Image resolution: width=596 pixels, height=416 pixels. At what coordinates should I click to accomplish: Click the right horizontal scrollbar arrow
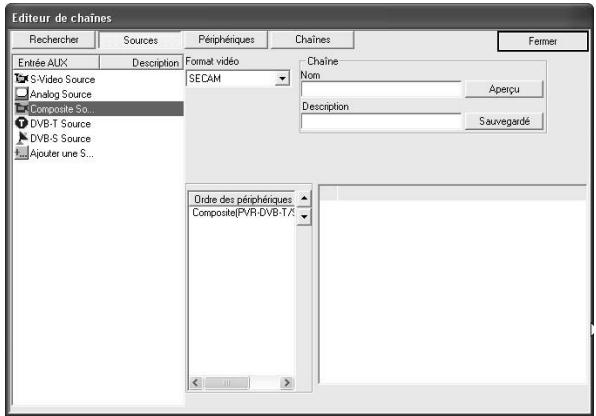[x=287, y=382]
